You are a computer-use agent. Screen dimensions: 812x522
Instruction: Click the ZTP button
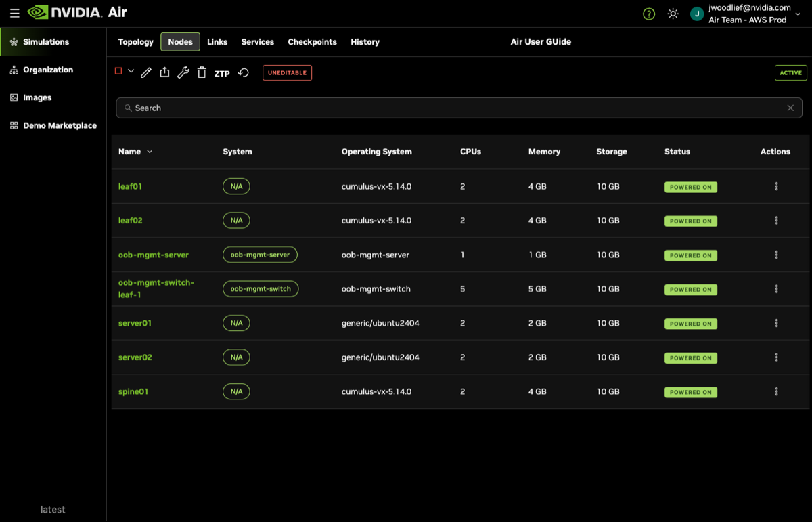tap(222, 74)
